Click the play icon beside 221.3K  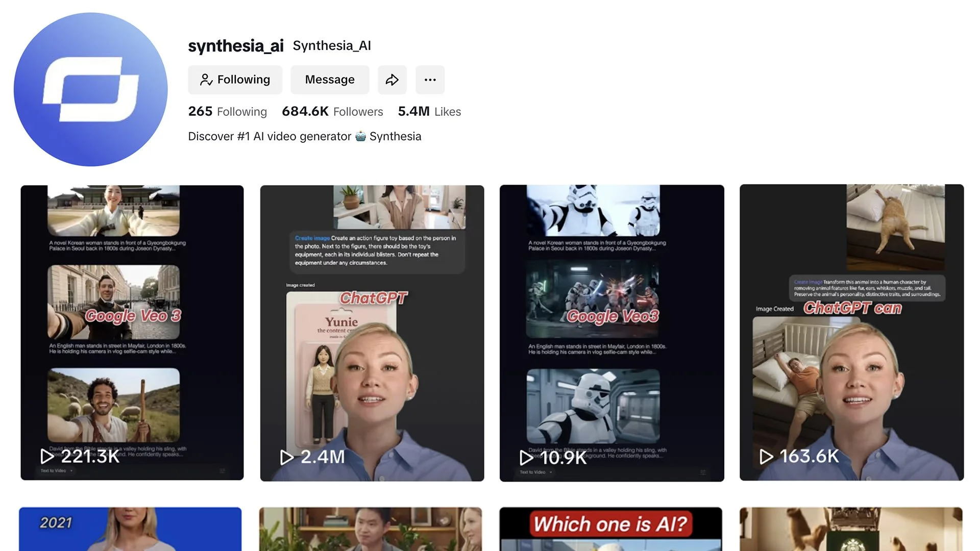(x=47, y=456)
